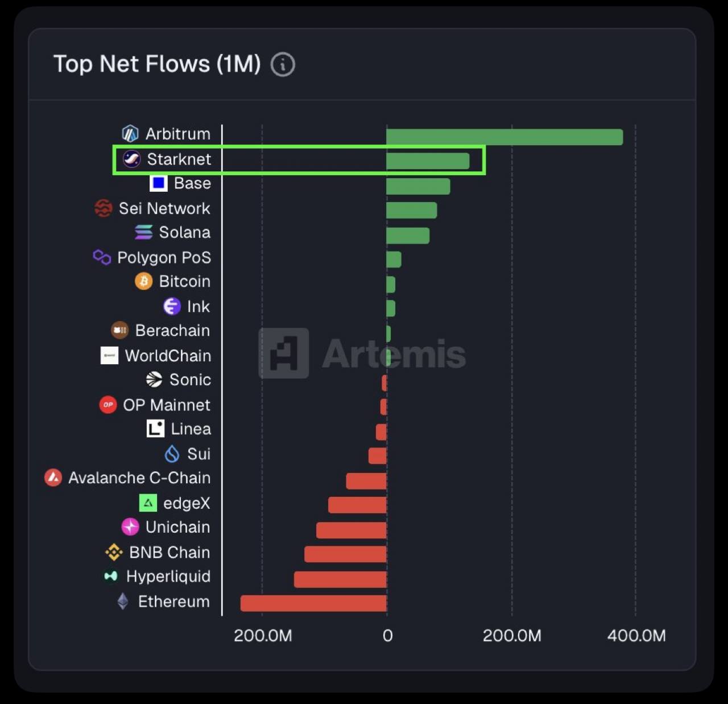Click the pink Unichain logo icon
728x704 pixels.
(130, 527)
